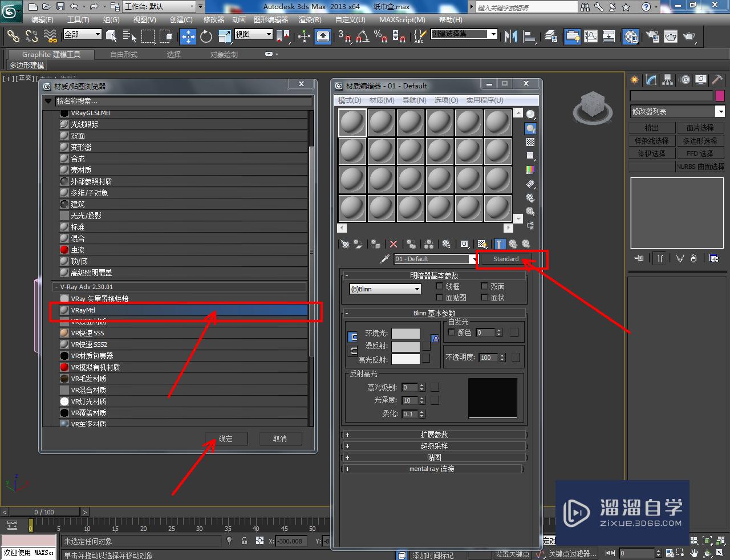
Task: Enable the 面状 faceted checkbox
Action: [484, 298]
